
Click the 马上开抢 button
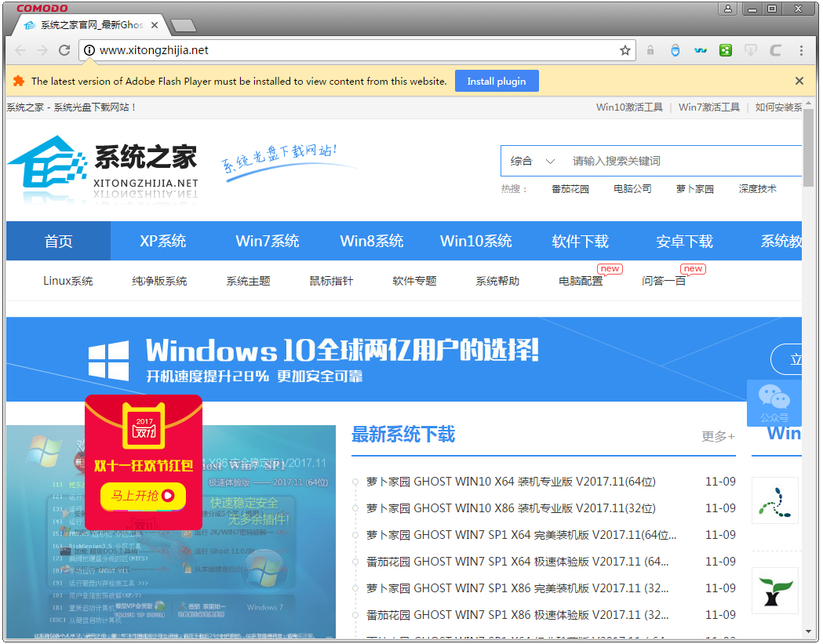coord(144,496)
